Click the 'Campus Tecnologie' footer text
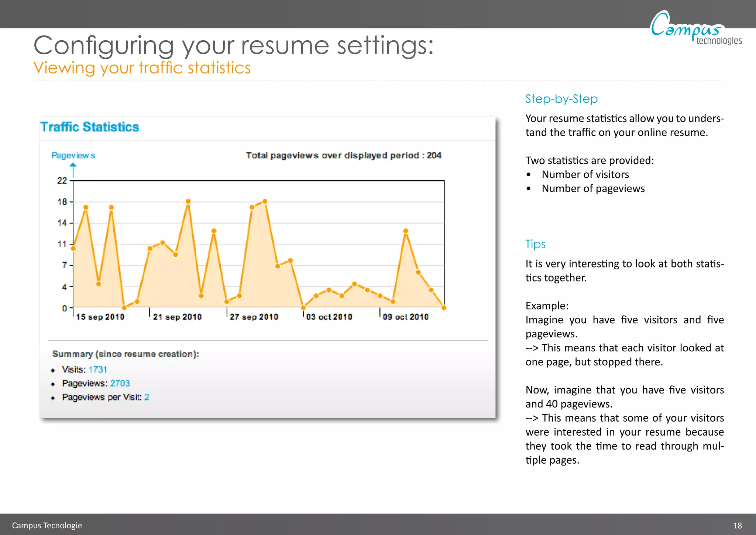The height and width of the screenshot is (535, 756). tap(47, 525)
